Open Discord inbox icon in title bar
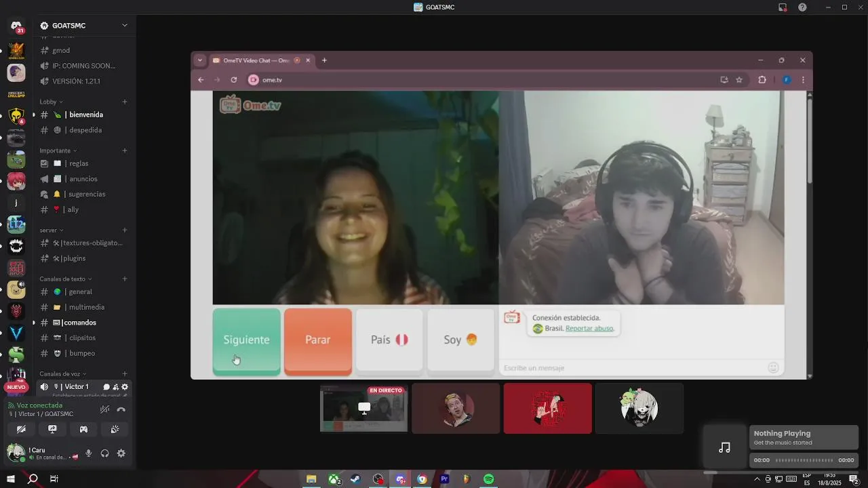Screen dimensions: 868x488 click(783, 7)
